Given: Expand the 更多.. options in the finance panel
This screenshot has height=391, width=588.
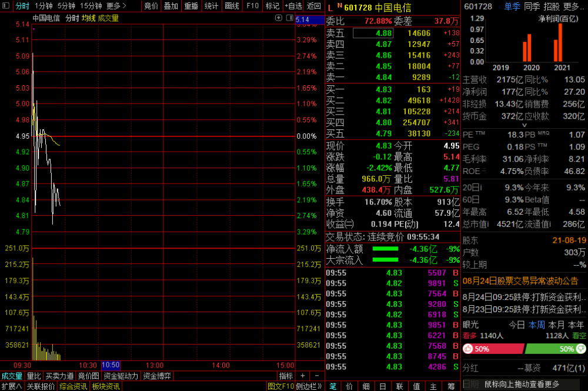Looking at the screenshot, I should [x=574, y=6].
